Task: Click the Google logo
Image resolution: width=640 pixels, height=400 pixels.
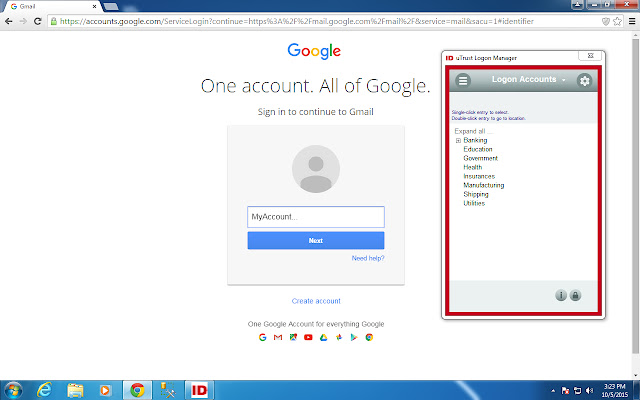Action: click(314, 51)
